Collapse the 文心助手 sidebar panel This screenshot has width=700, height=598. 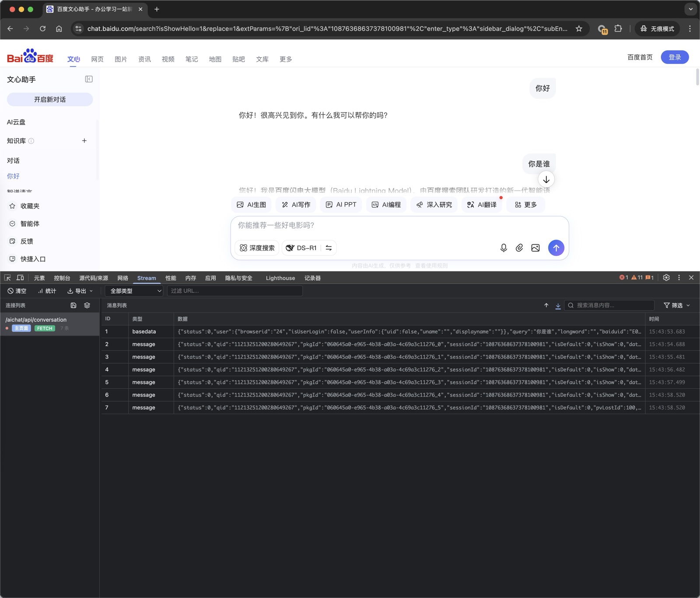click(x=89, y=79)
